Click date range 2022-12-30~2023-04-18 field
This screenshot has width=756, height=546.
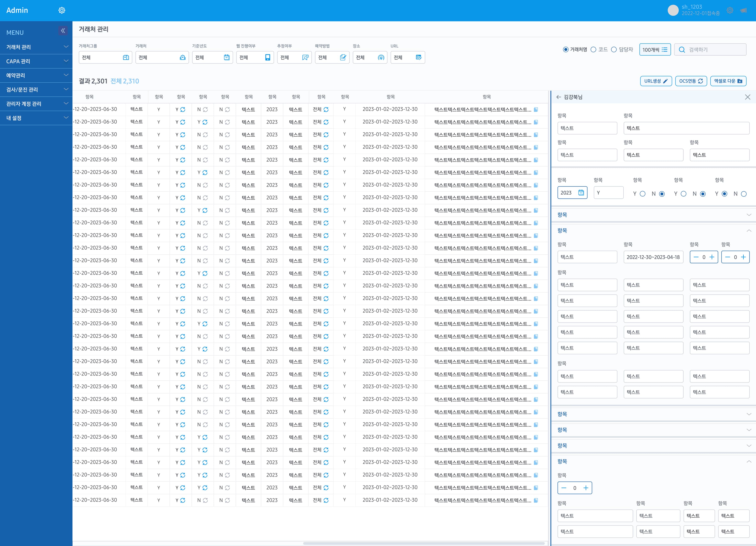point(653,257)
